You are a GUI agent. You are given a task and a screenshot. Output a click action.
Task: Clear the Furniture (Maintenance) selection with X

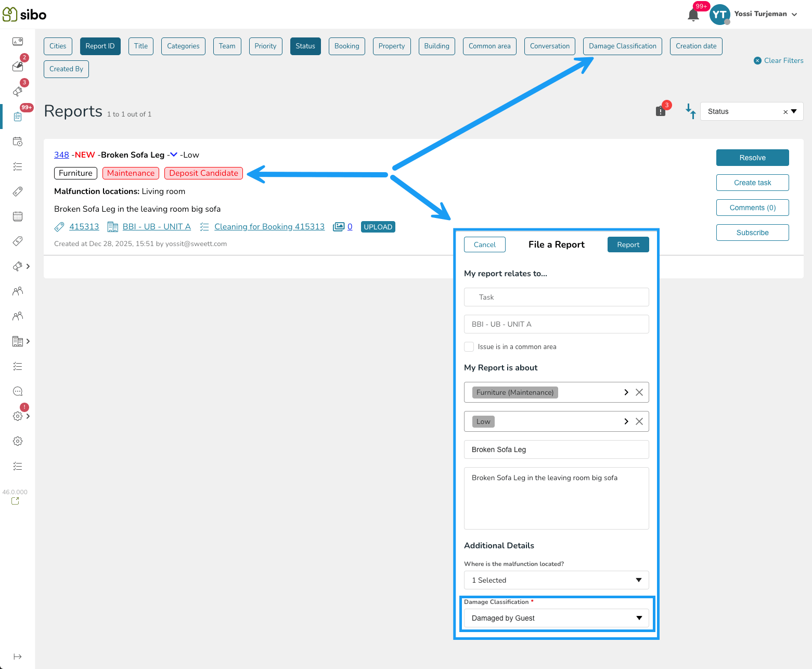point(639,392)
